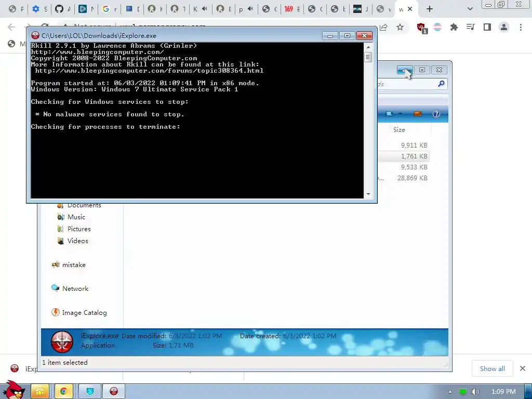Image resolution: width=532 pixels, height=399 pixels.
Task: Expand the Chrome tab search dropdown
Action: (x=470, y=9)
